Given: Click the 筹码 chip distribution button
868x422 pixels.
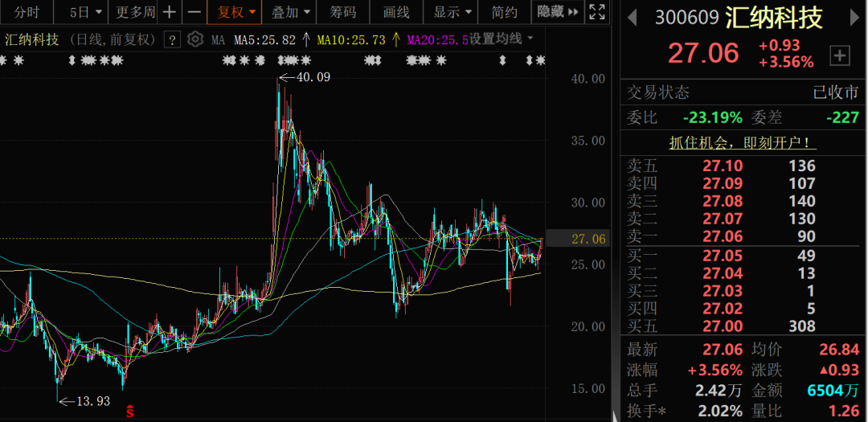Looking at the screenshot, I should [x=342, y=12].
